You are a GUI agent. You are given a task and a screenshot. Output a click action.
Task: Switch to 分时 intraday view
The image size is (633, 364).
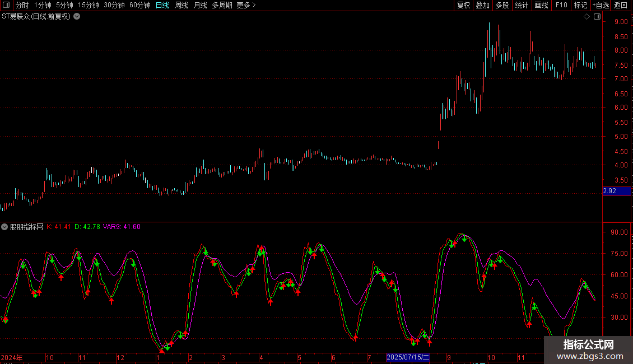click(x=22, y=5)
